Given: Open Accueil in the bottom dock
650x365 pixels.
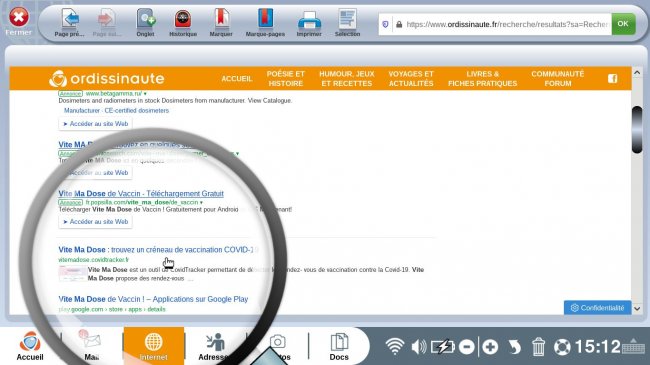Looking at the screenshot, I should pyautogui.click(x=30, y=346).
